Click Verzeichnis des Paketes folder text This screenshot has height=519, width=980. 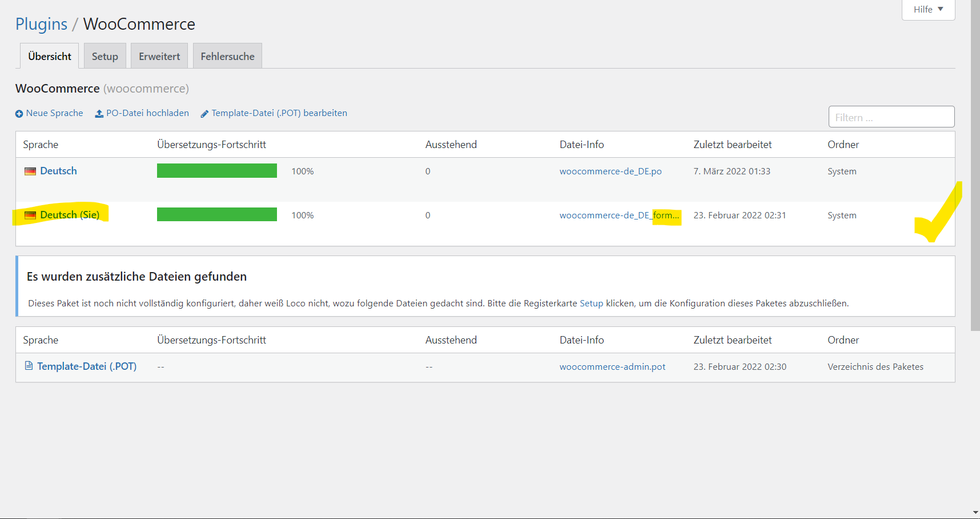875,367
